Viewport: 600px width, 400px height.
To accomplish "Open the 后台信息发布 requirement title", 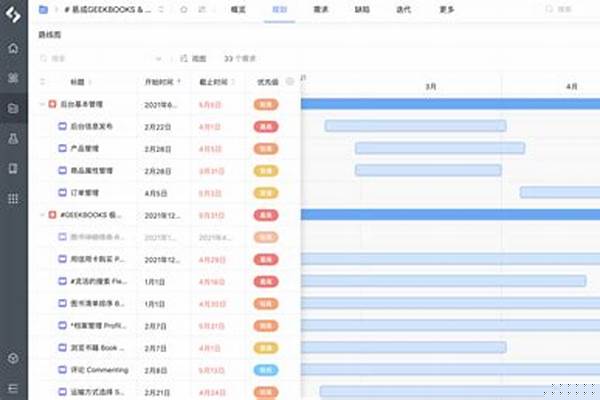I will (x=91, y=126).
